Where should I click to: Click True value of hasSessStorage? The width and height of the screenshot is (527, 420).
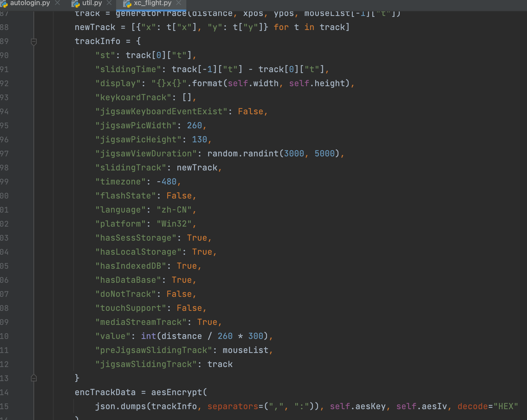pyautogui.click(x=197, y=238)
